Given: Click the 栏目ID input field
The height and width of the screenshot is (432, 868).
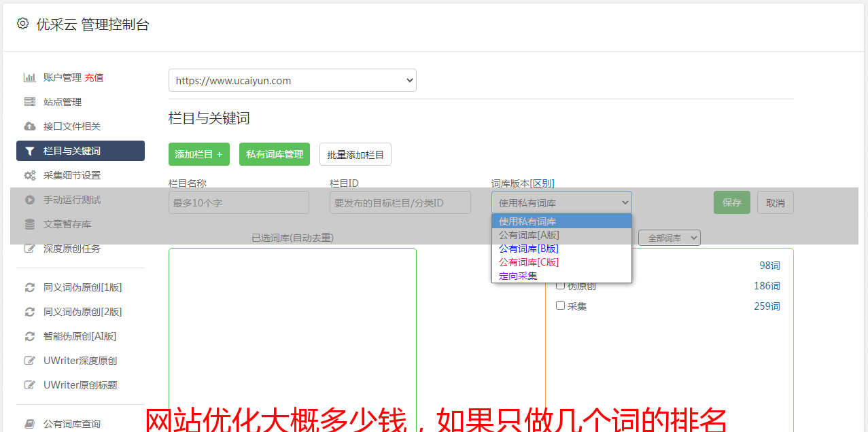Looking at the screenshot, I should 400,202.
